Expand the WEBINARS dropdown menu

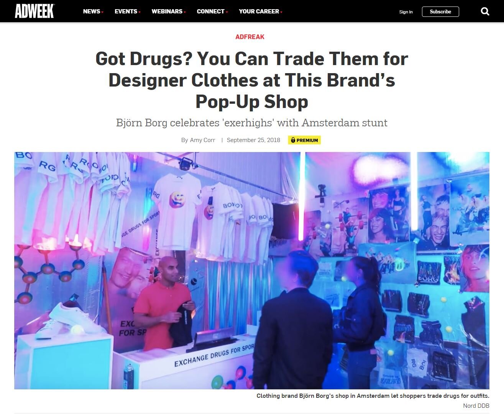169,11
